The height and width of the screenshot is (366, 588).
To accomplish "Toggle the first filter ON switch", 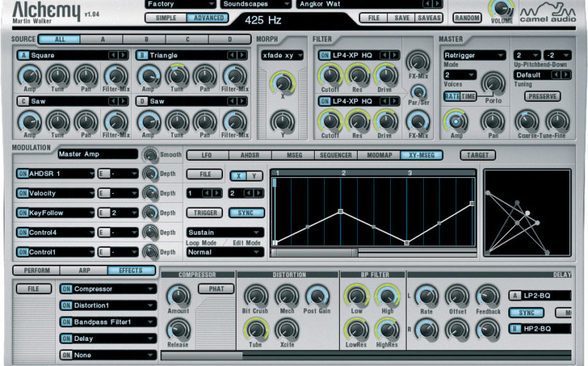I will coord(324,55).
